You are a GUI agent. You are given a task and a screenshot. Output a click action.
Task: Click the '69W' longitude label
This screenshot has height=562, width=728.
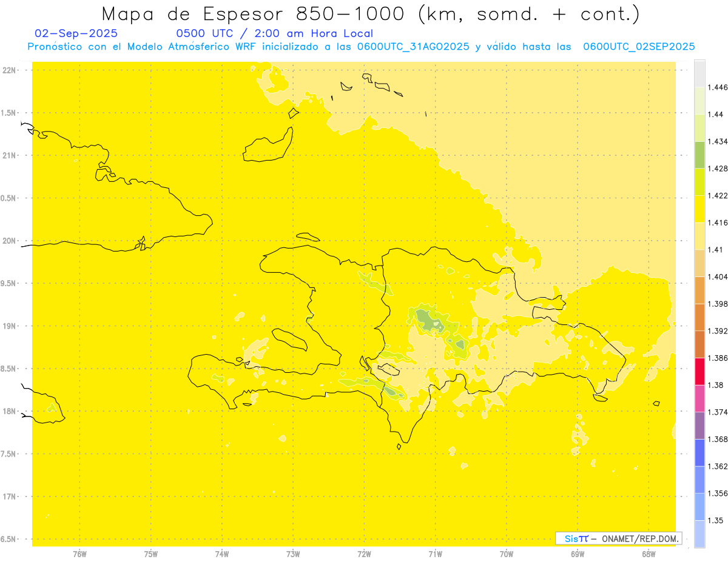click(x=578, y=554)
